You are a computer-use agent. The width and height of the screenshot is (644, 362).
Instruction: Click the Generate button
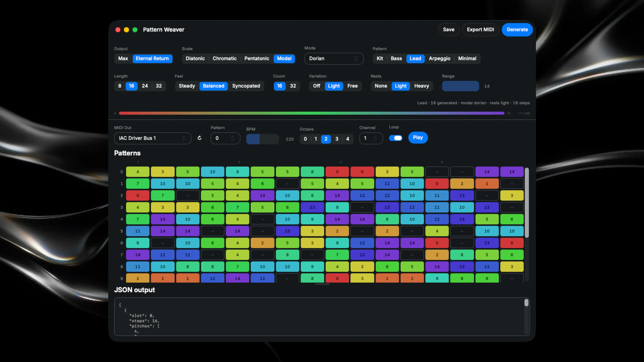[x=517, y=30]
